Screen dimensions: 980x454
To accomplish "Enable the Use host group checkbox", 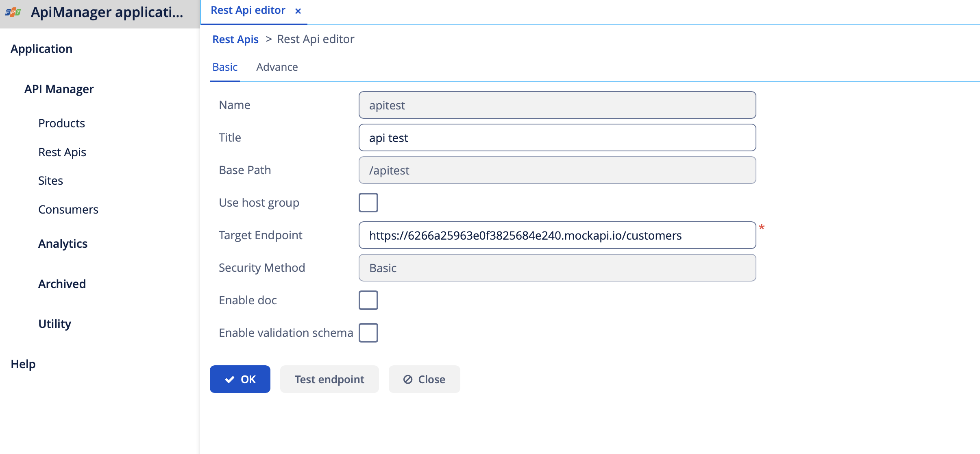I will click(x=368, y=202).
